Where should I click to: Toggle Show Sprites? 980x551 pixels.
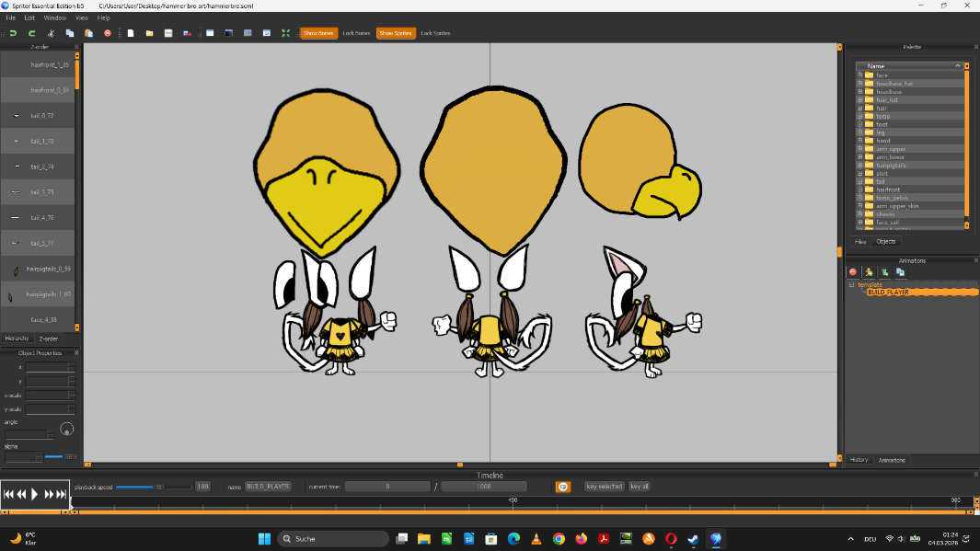click(x=396, y=33)
